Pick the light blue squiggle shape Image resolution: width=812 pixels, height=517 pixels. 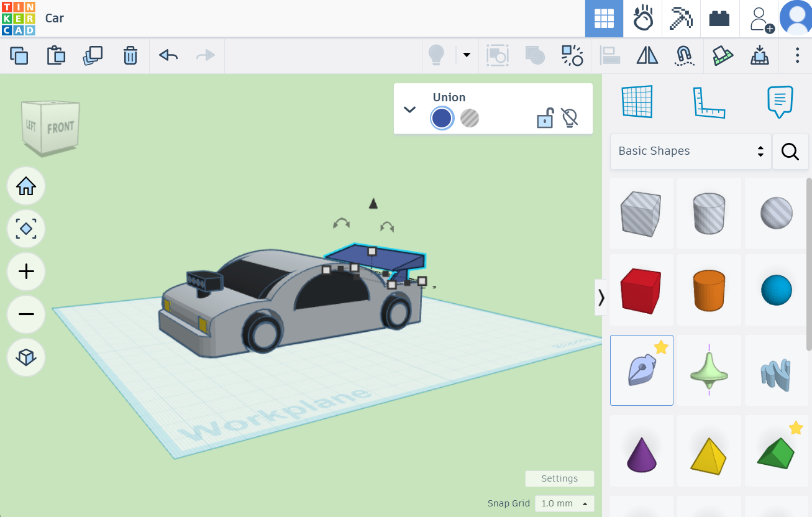tap(776, 370)
